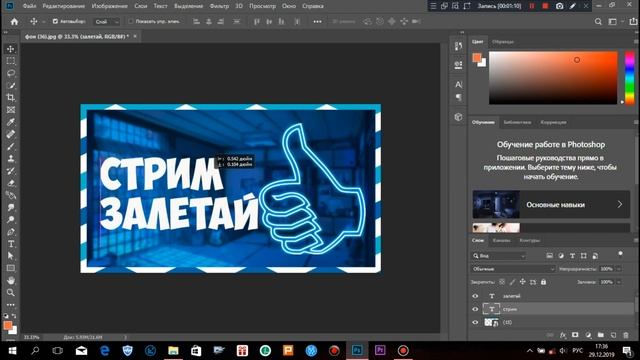This screenshot has width=640, height=360.
Task: Switch to the Образцы tab
Action: tap(503, 42)
